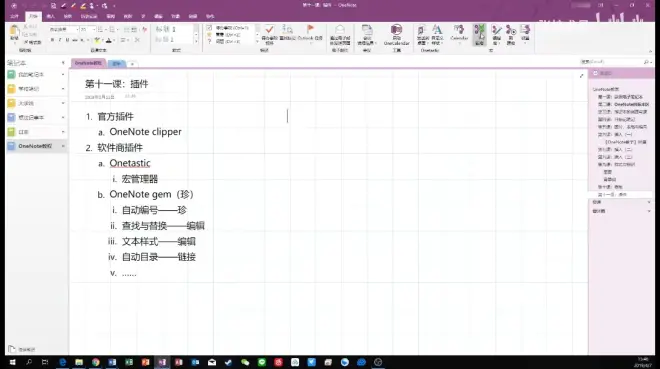Select the To Do checkbox tag in gallery
Viewport: 660px width, 369px height.
[209, 28]
